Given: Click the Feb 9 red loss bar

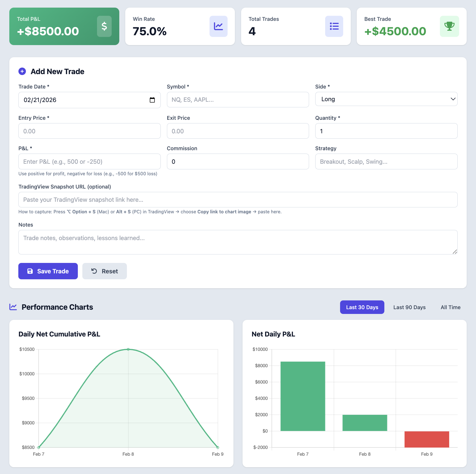Looking at the screenshot, I should point(427,439).
